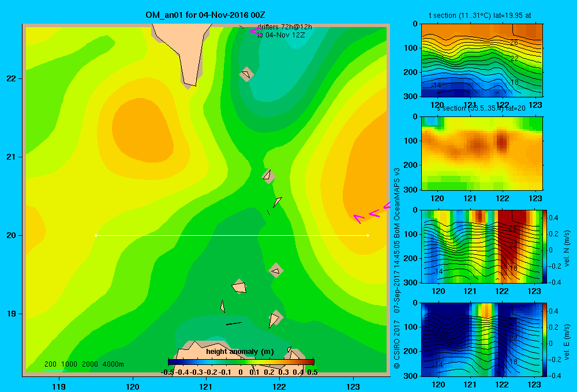Select the western endpoint of white section line
The width and height of the screenshot is (577, 392).
(x=96, y=235)
